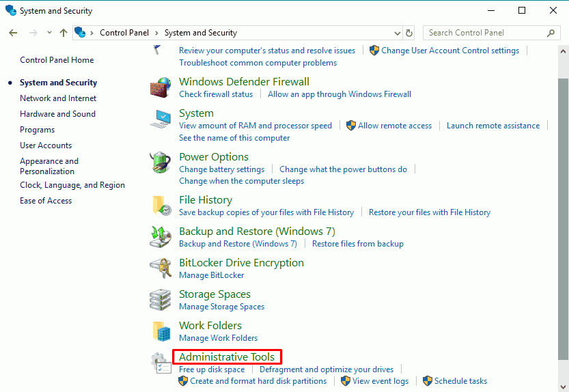569x392 pixels.
Task: Go back with the back arrow
Action: 13,33
